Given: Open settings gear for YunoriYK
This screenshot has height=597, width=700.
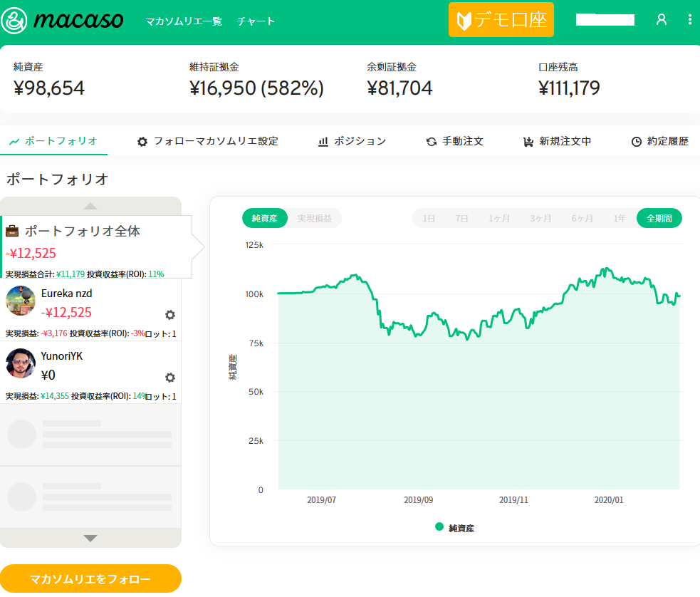Looking at the screenshot, I should click(170, 378).
